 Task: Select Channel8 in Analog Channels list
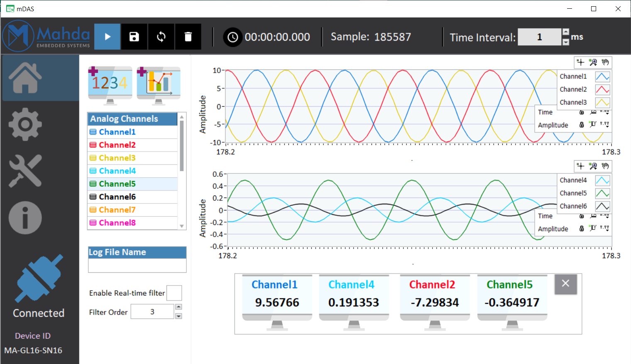133,222
